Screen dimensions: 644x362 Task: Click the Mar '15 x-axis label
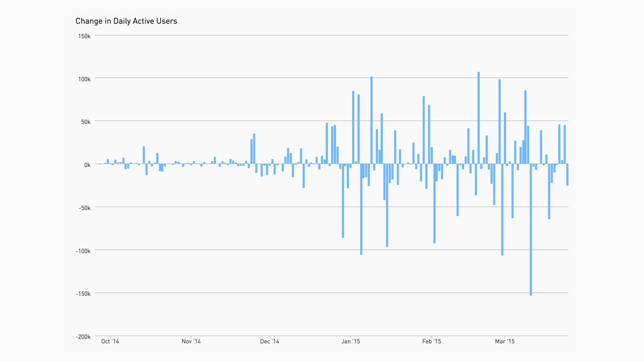[504, 341]
